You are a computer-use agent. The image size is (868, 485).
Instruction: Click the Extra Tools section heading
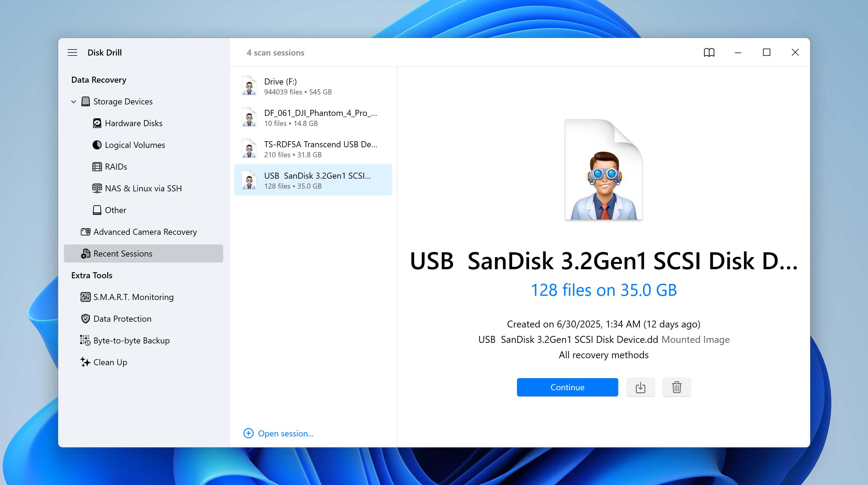(92, 276)
